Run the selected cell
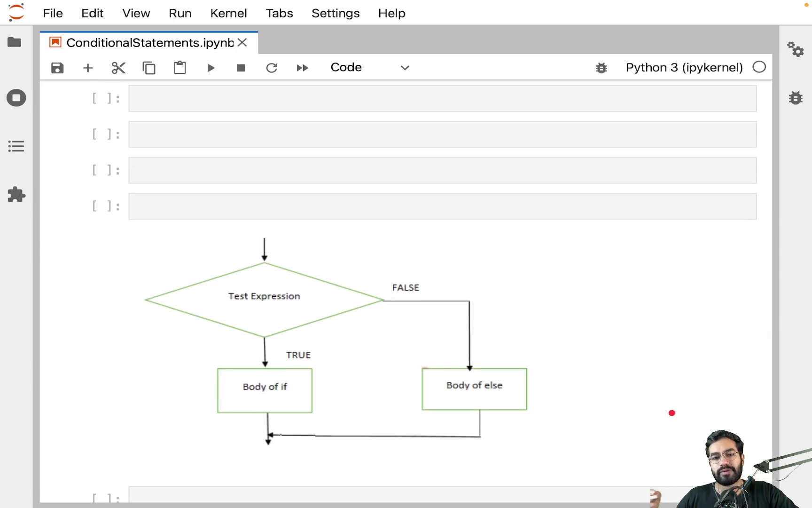Screen dimensions: 812x508 tap(211, 68)
